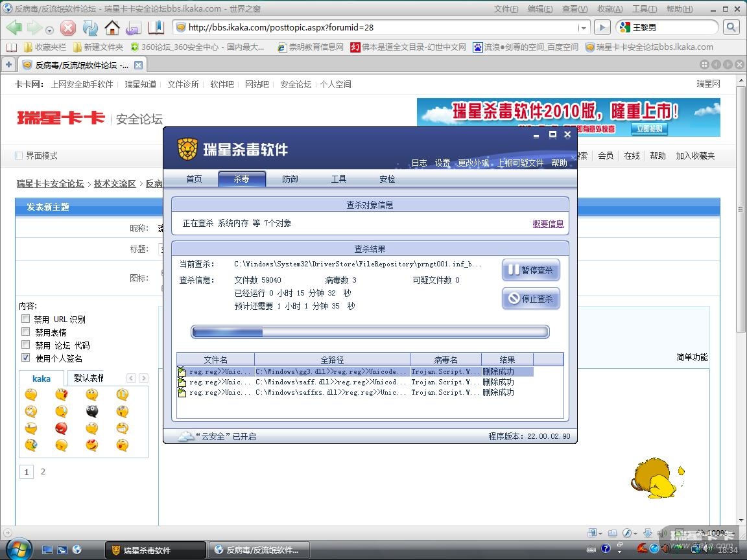Viewport: 747px width, 560px height.
Task: Click the scan progress bar
Action: tap(370, 332)
